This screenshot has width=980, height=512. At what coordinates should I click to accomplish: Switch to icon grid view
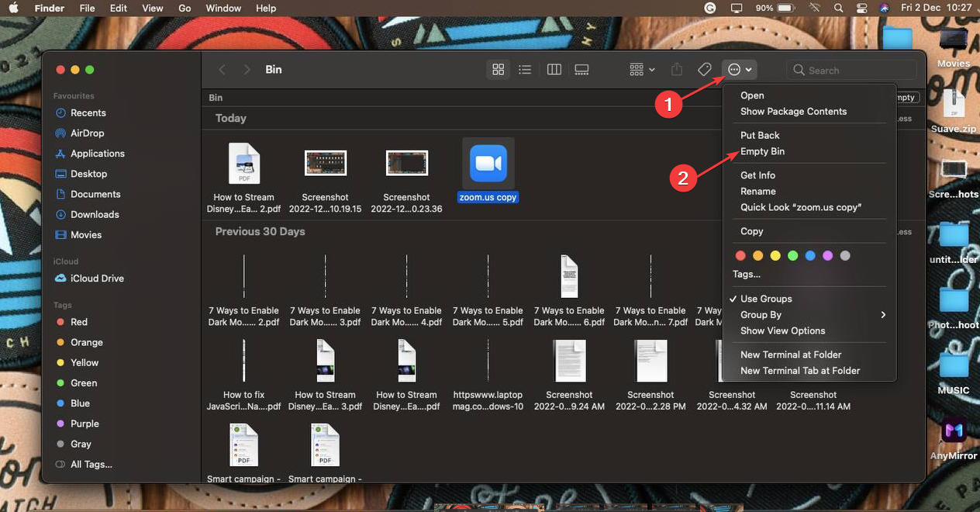point(498,69)
